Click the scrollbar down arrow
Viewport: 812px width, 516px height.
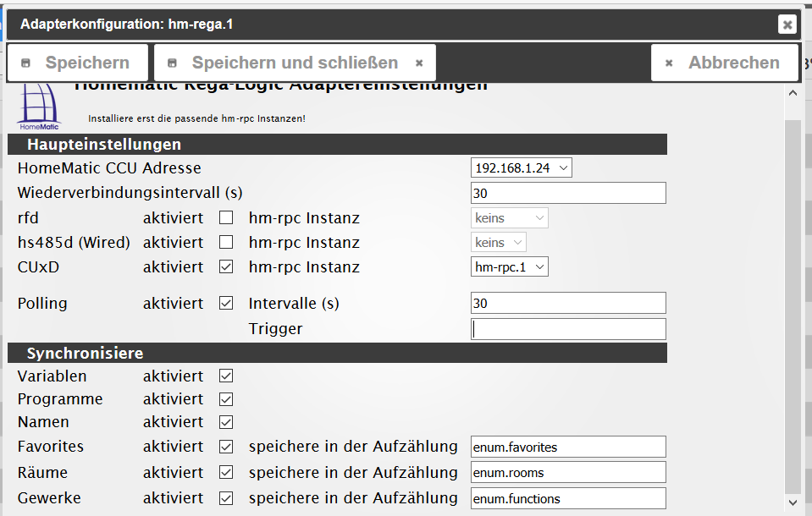(x=793, y=502)
